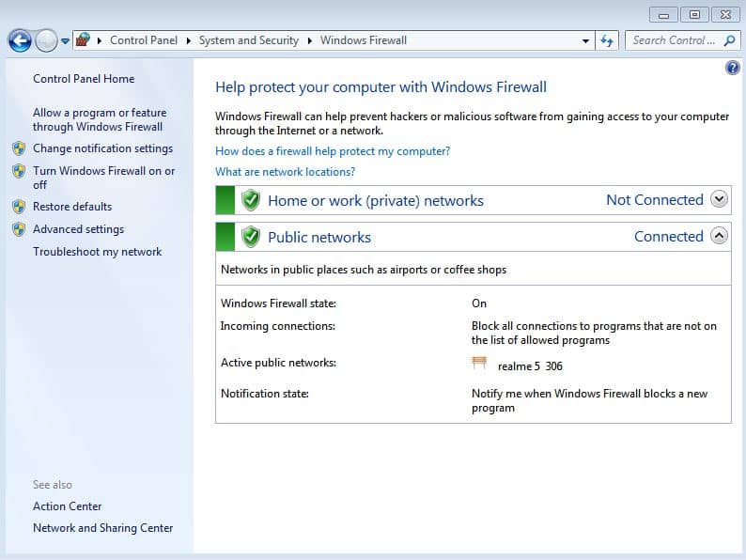Open Control Panel Home
Image resolution: width=746 pixels, height=560 pixels.
(x=84, y=79)
